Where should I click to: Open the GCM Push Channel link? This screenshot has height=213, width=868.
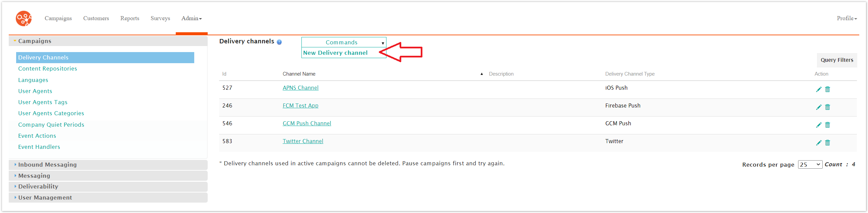[306, 123]
